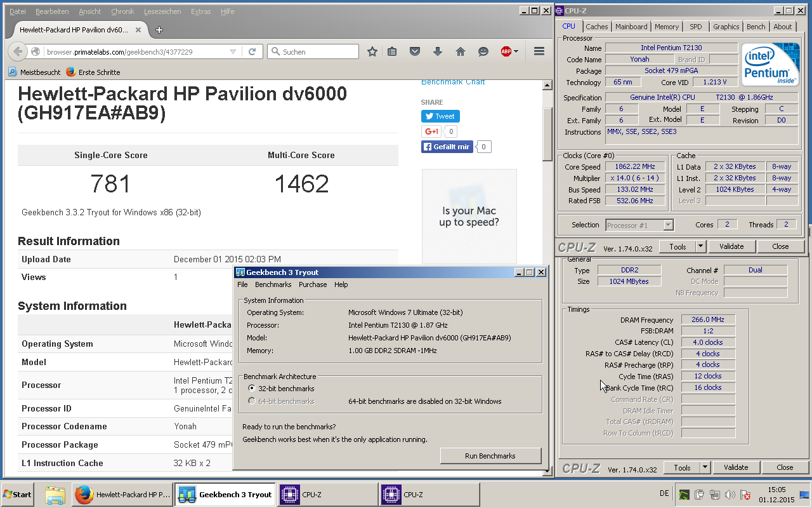Click Tools button in upper CPU-Z
The image size is (812, 508).
[678, 246]
